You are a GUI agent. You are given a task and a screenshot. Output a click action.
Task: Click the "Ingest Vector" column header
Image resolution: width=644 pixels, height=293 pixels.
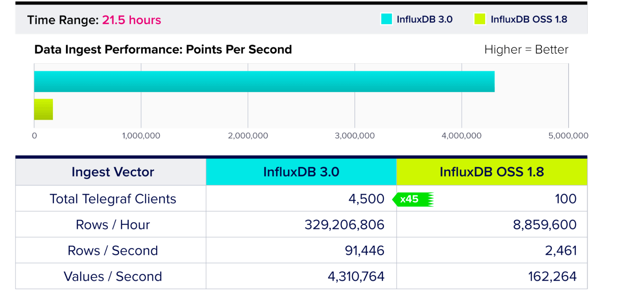(x=113, y=172)
